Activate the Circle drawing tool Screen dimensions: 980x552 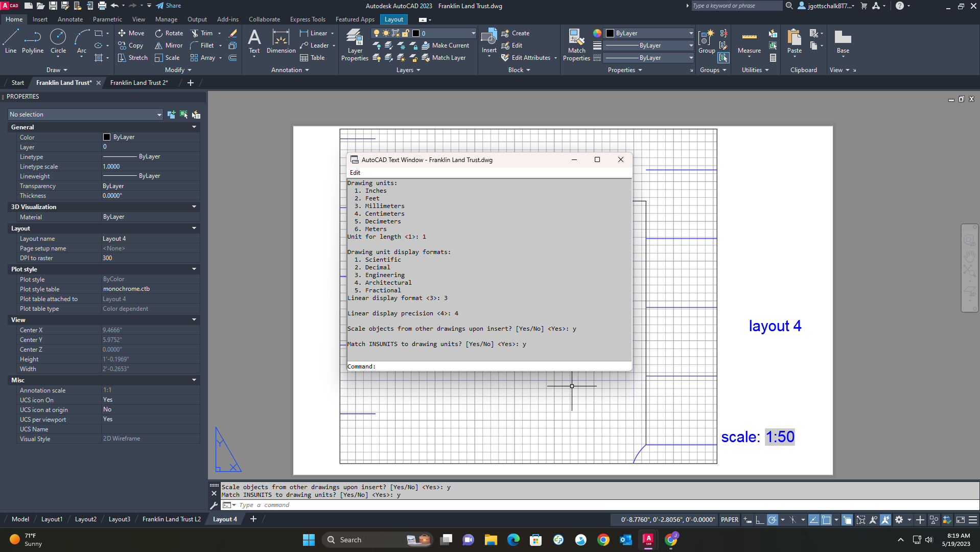point(58,40)
